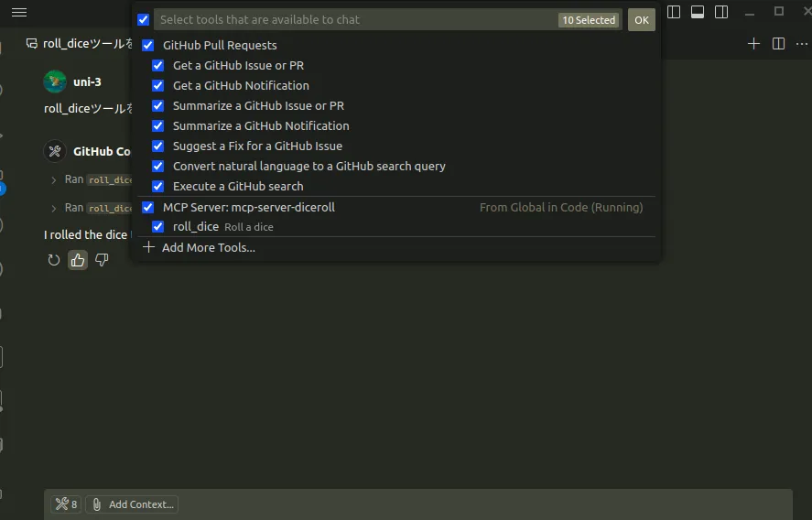Mark the response unhelpful with thumbs down
Image resolution: width=812 pixels, height=520 pixels.
pos(102,260)
